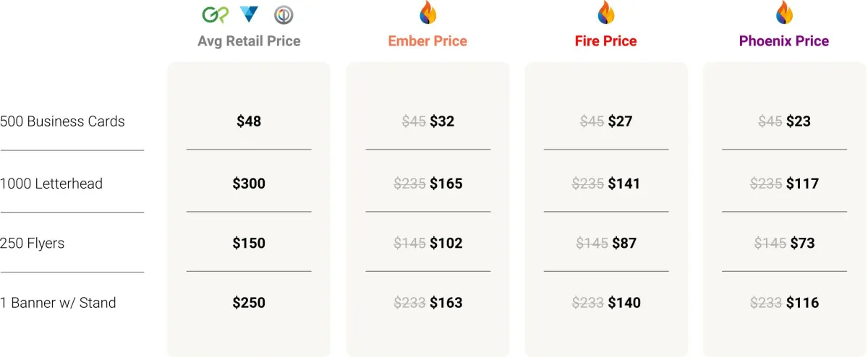Click the $48 average retail price
Viewport: 868px width, 357px height.
pyautogui.click(x=249, y=121)
